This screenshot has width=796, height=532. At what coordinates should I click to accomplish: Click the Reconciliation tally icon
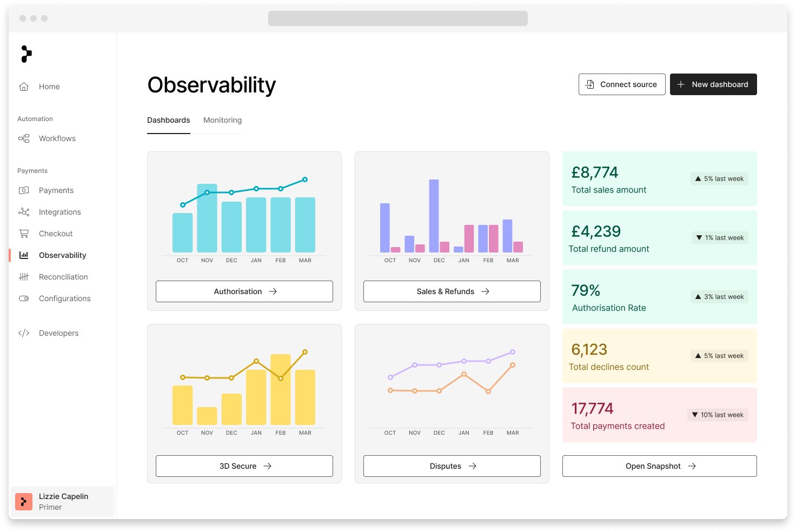click(24, 277)
